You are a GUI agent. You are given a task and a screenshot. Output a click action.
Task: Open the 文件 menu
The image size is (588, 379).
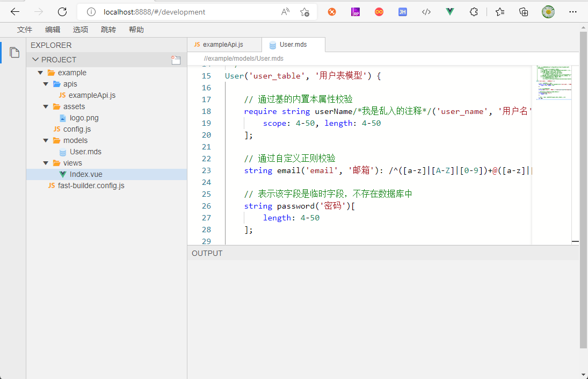(x=25, y=30)
